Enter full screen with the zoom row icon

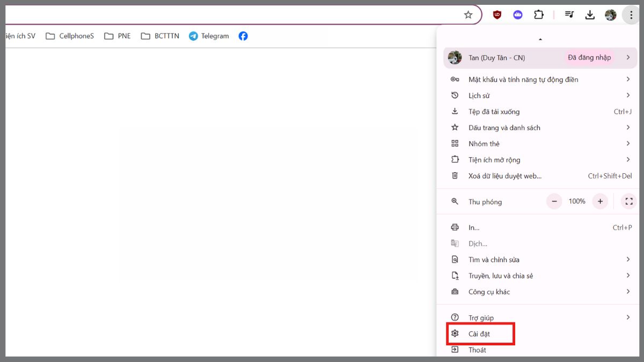[629, 202]
